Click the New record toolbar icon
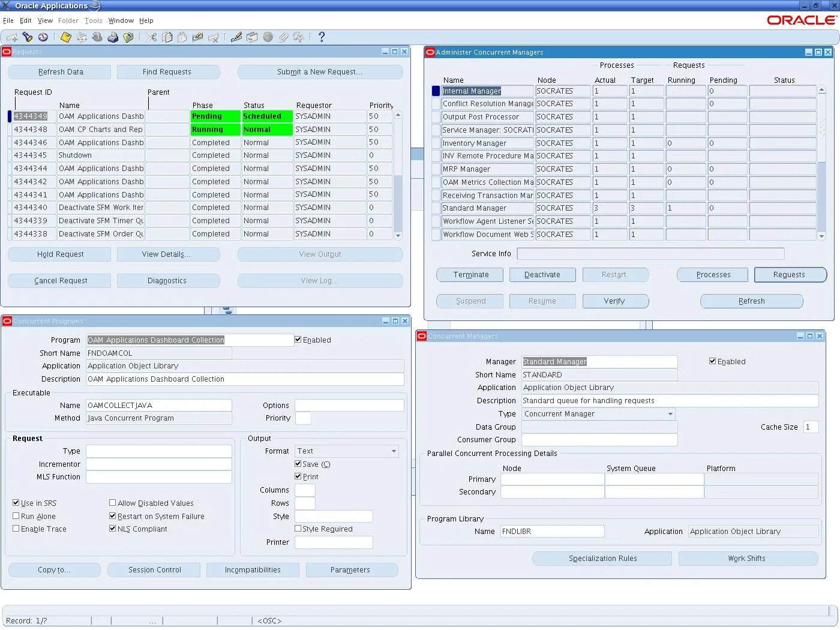This screenshot has width=840, height=630. coord(12,37)
